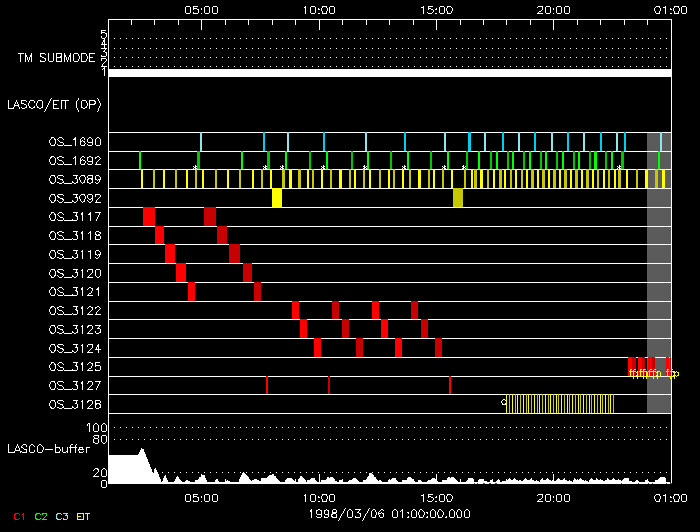Image resolution: width=700 pixels, height=532 pixels.
Task: Click the TM SUBMODE label
Action: [x=56, y=57]
